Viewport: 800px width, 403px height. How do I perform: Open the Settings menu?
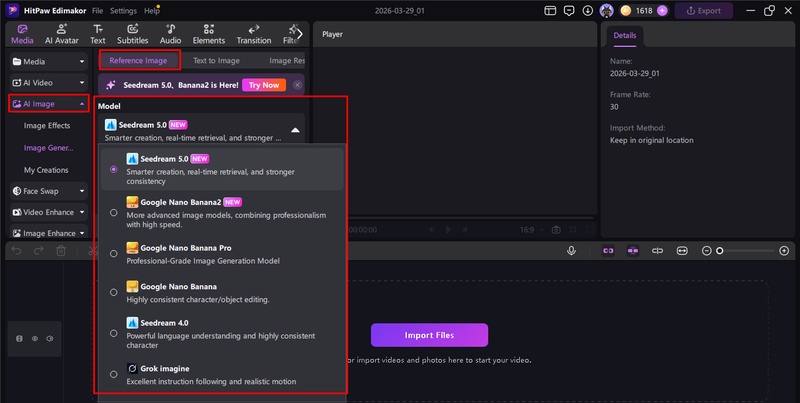[123, 10]
